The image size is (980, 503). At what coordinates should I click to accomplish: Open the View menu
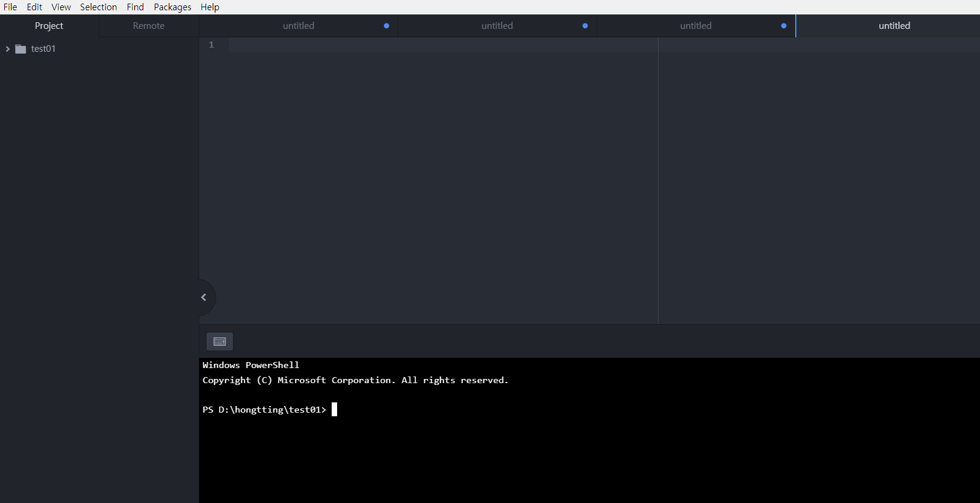61,7
